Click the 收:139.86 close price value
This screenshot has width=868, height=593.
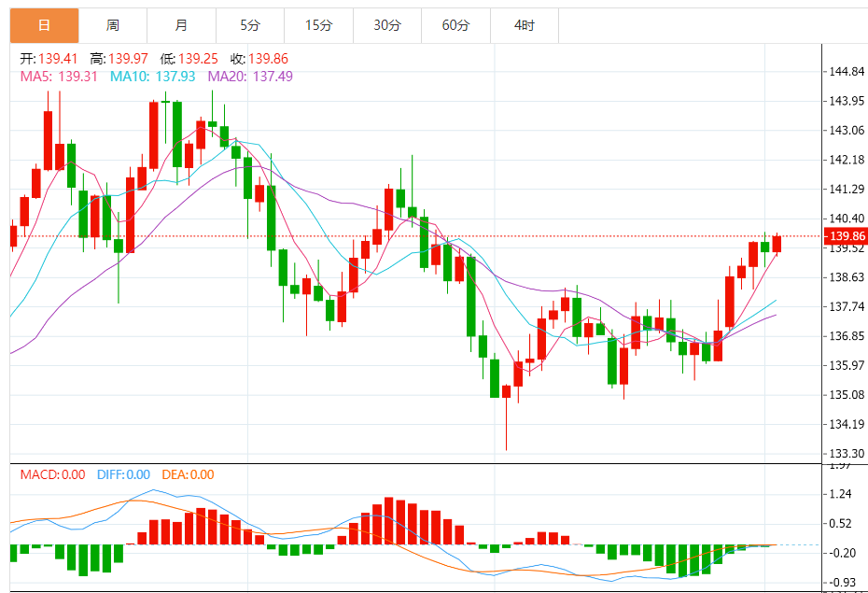tap(259, 59)
